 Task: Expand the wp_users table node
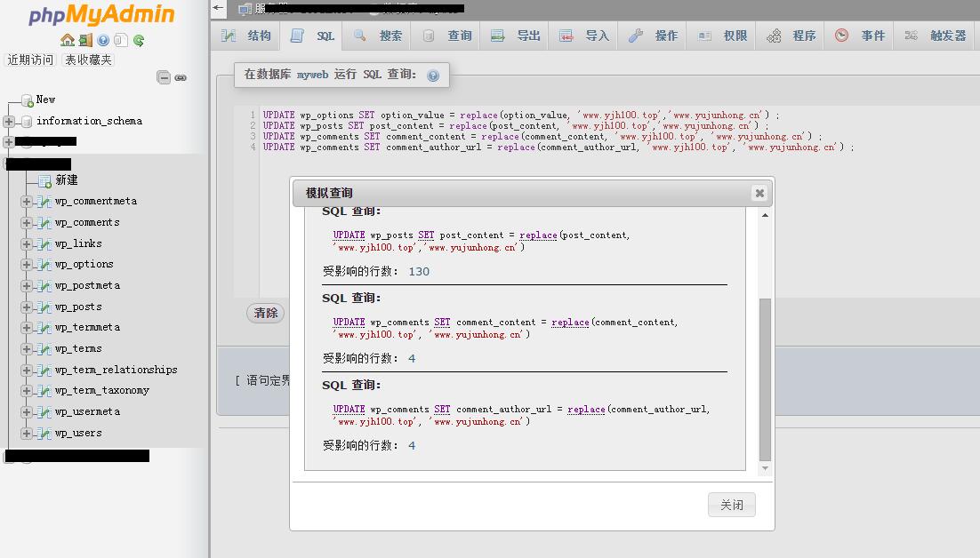coord(27,434)
